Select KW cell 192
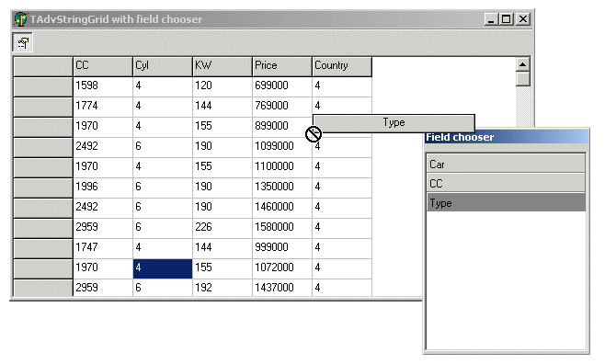The width and height of the screenshot is (616, 364). [222, 289]
